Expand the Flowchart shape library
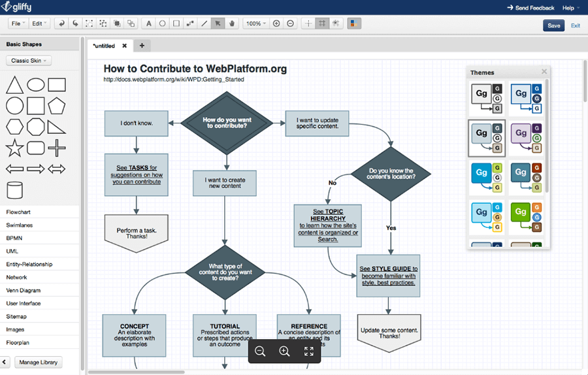588x375 pixels. click(39, 212)
